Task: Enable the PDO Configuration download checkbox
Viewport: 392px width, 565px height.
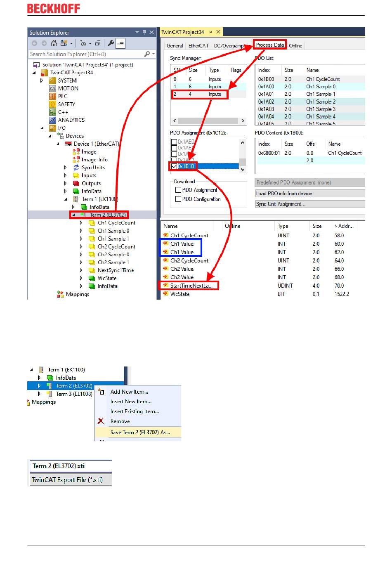Action: tap(178, 199)
